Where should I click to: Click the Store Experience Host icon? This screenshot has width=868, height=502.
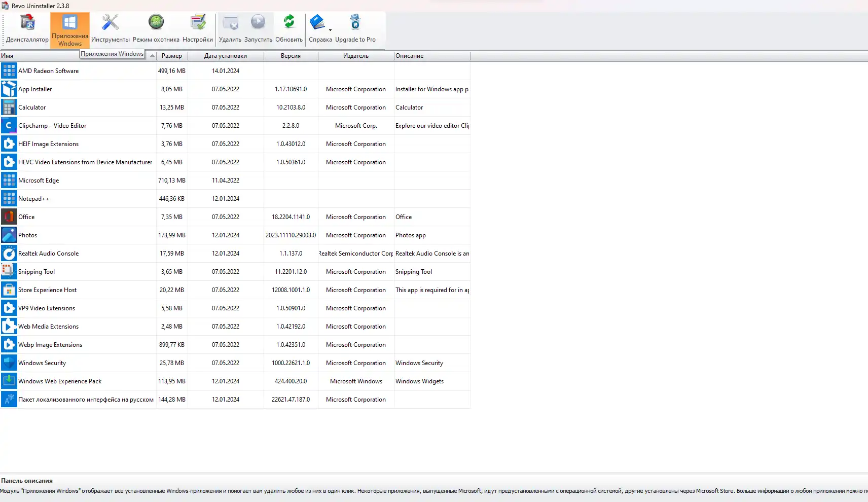(9, 290)
